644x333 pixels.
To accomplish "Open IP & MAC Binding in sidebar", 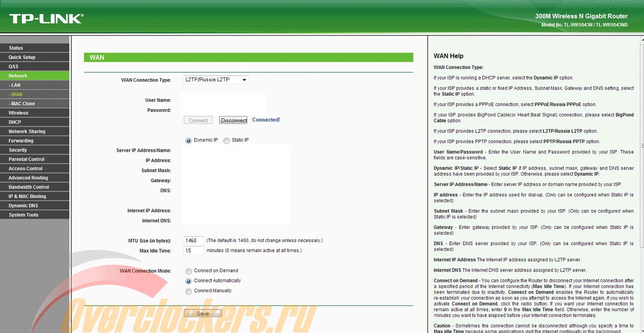I will point(34,196).
